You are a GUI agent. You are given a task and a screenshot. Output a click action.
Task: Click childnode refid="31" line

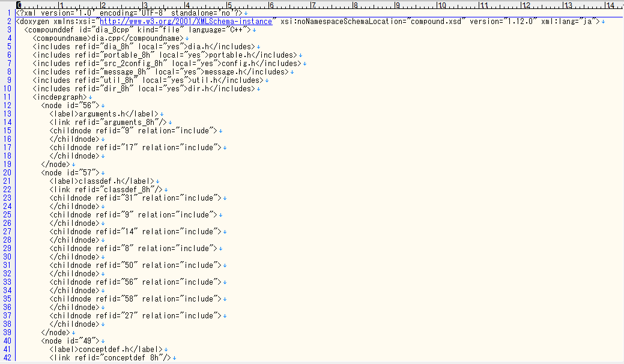(135, 198)
